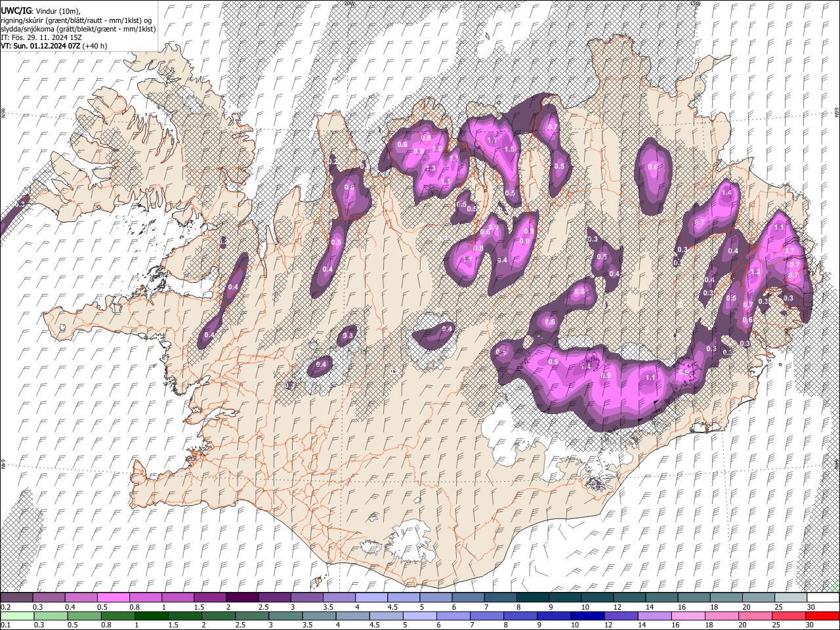Pick darkest purple upper-row swatch starting at 2
Screen dimensions: 840x630
tap(242, 597)
